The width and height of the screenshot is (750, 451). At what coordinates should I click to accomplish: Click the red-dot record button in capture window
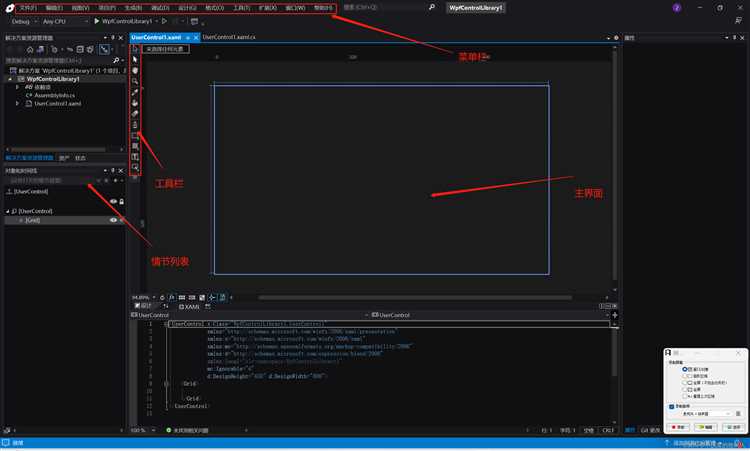pyautogui.click(x=678, y=427)
